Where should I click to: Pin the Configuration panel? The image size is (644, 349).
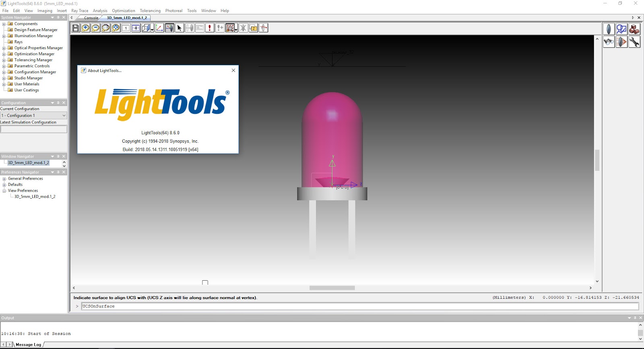(x=58, y=103)
